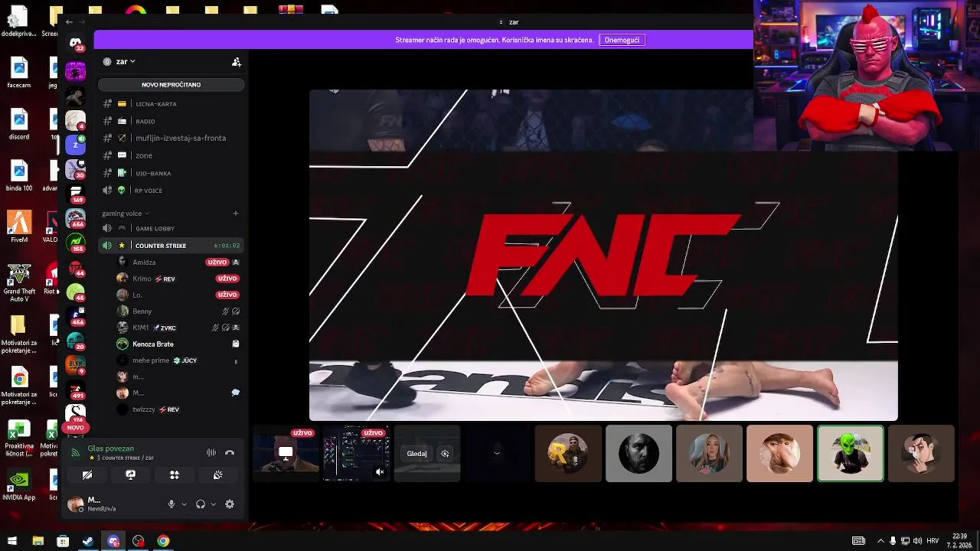Select participant tile with green alien mask
980x551 pixels.
pyautogui.click(x=850, y=454)
